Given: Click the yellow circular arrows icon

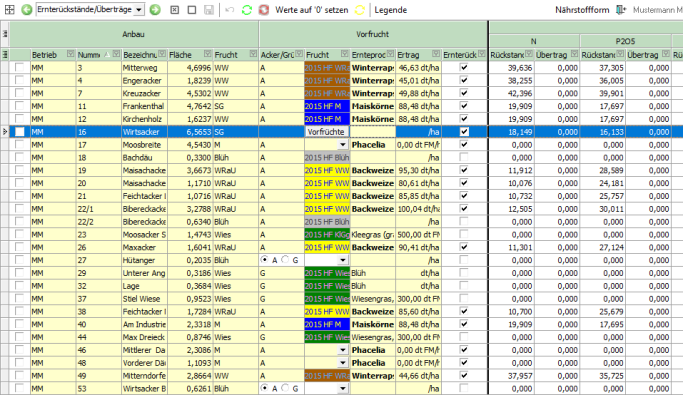Looking at the screenshot, I should click(359, 10).
